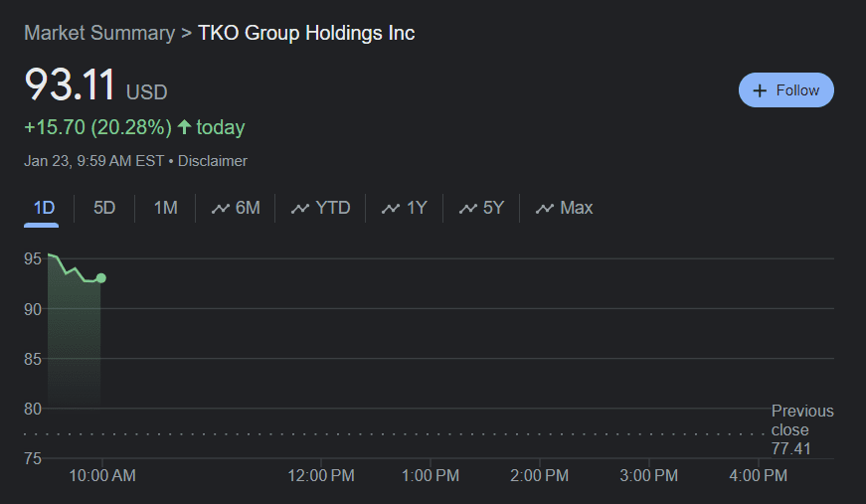Click the Market Summary breadcrumb
This screenshot has width=866, height=504.
pos(98,33)
